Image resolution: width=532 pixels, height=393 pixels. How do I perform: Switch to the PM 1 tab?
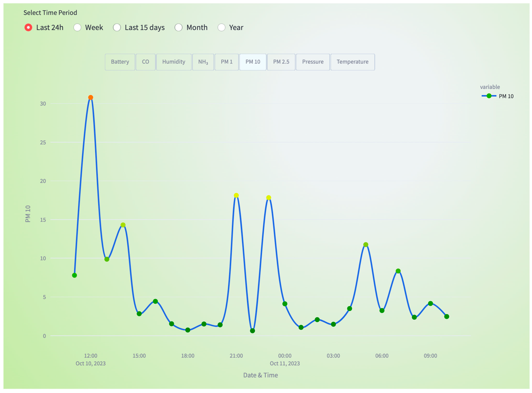(x=226, y=62)
